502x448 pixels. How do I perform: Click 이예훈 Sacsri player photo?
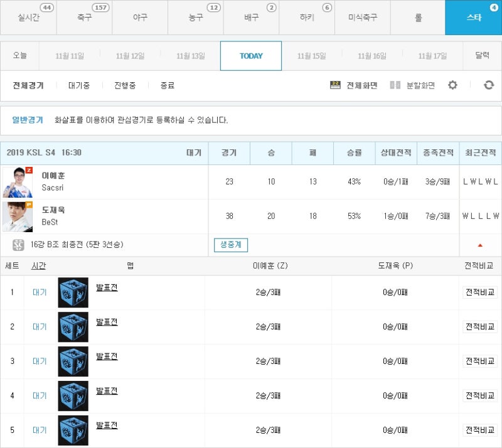(x=18, y=182)
